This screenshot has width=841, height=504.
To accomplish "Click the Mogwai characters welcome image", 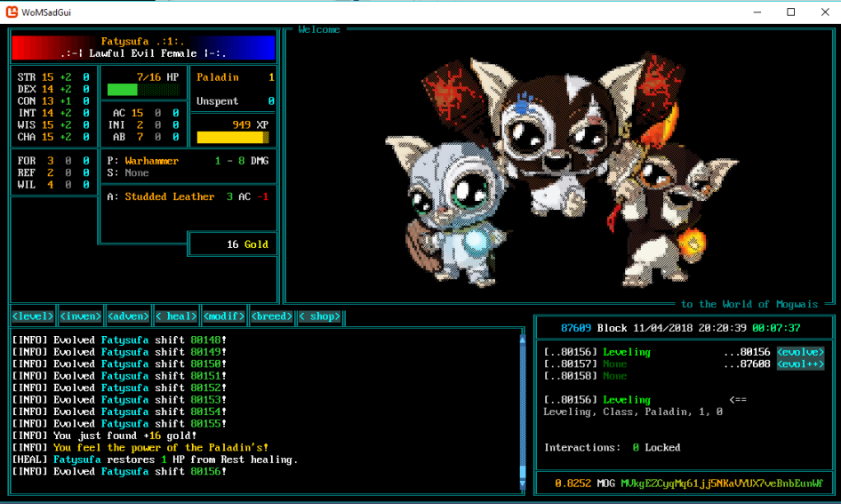I will (560, 169).
